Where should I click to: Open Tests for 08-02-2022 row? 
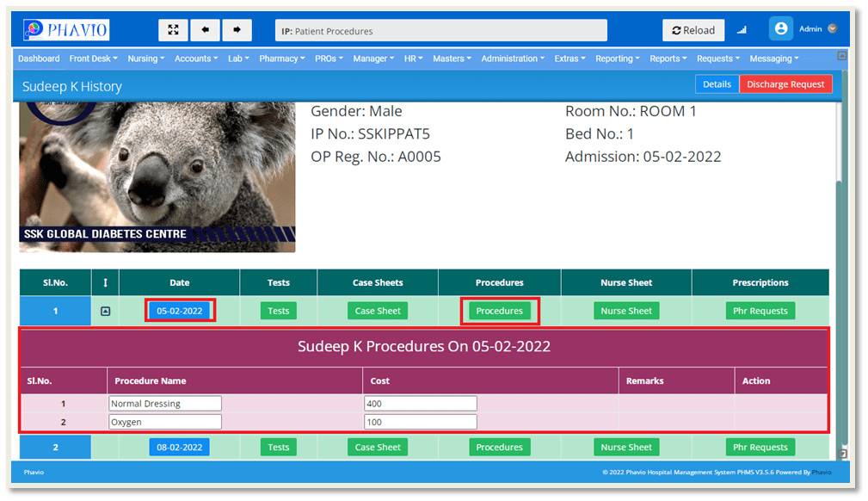click(x=279, y=448)
